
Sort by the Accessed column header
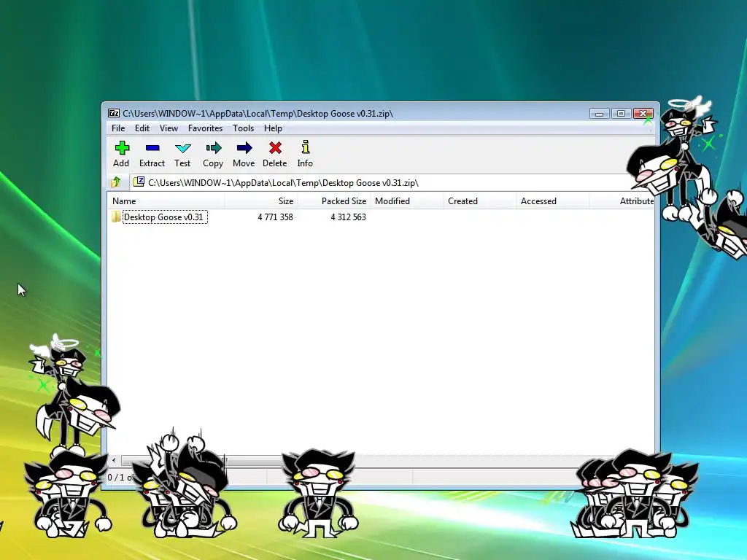click(553, 201)
